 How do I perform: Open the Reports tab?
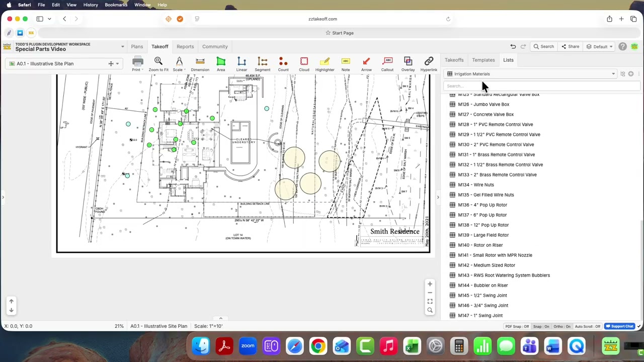pos(185,47)
